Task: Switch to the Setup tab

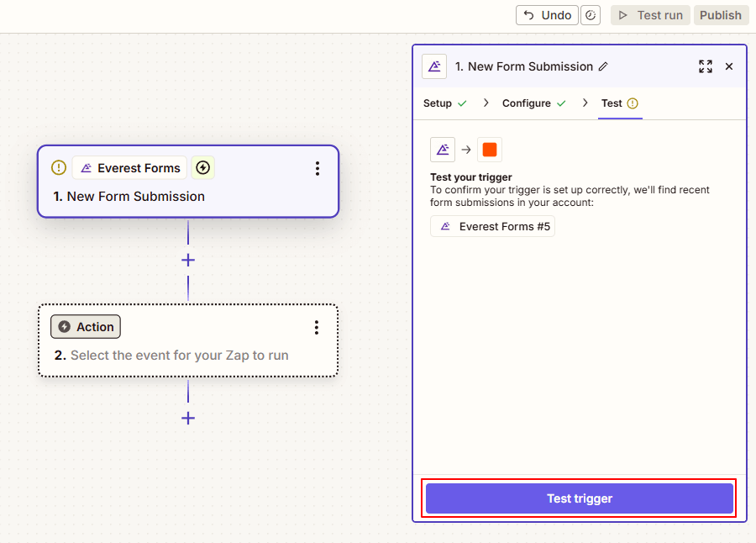Action: (438, 103)
